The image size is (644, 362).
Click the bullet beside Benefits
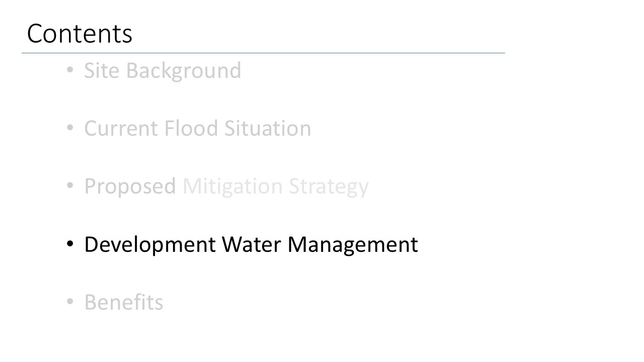[71, 303]
